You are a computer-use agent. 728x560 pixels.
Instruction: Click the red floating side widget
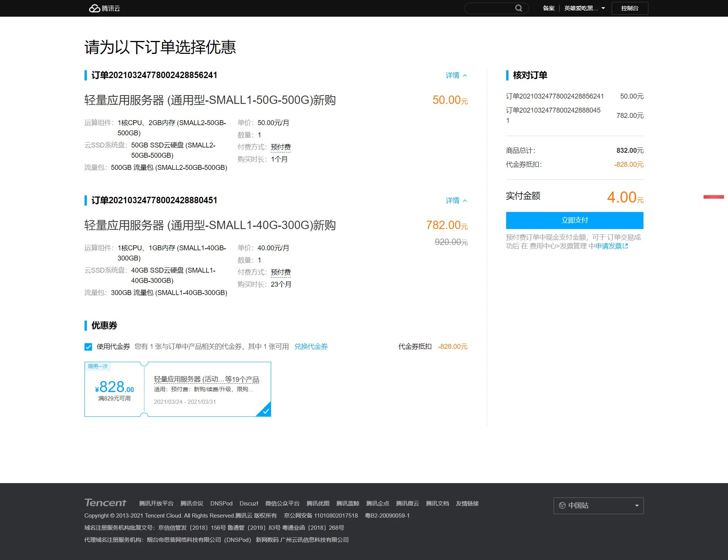[x=714, y=197]
